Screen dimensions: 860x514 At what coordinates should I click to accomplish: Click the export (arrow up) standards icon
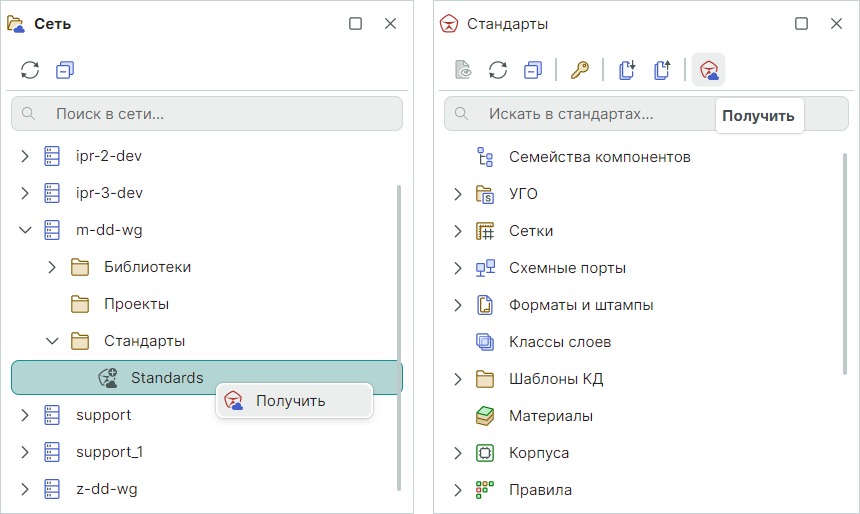coord(662,70)
